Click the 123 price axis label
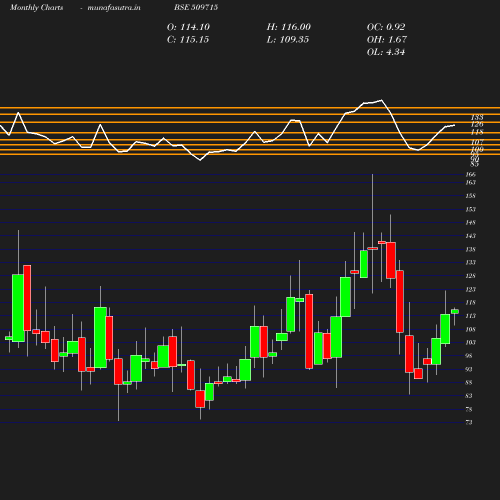The height and width of the screenshot is (500, 500). 471,289
